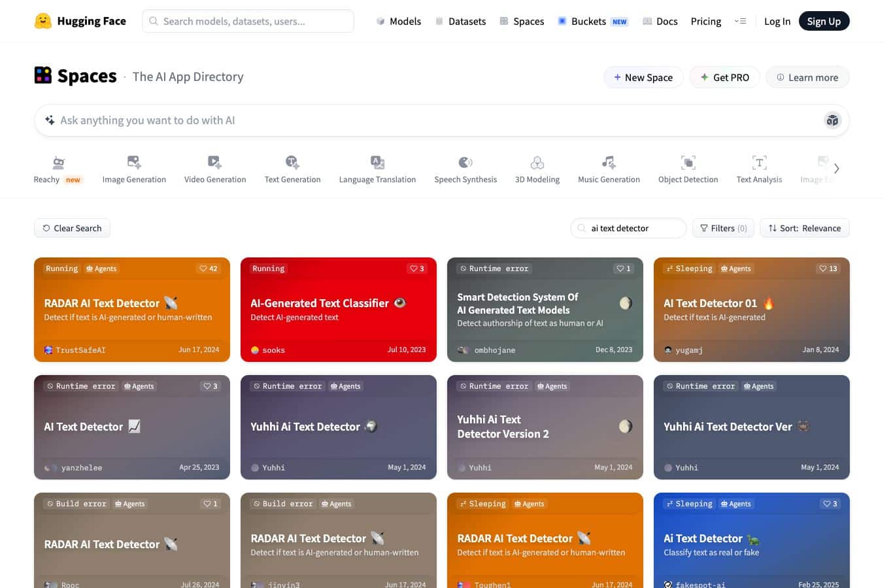The width and height of the screenshot is (893, 588).
Task: Like the AI-Generated Text Classifier space
Action: pos(417,269)
